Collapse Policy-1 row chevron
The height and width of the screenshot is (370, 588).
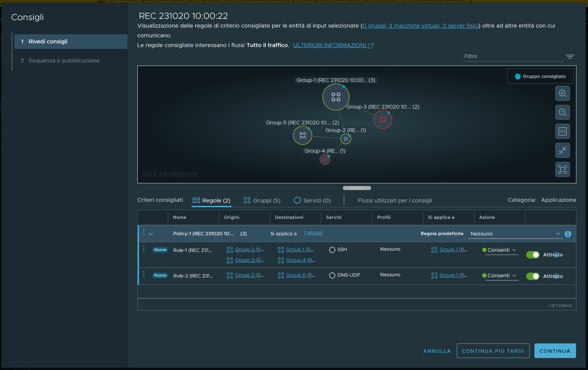click(151, 234)
